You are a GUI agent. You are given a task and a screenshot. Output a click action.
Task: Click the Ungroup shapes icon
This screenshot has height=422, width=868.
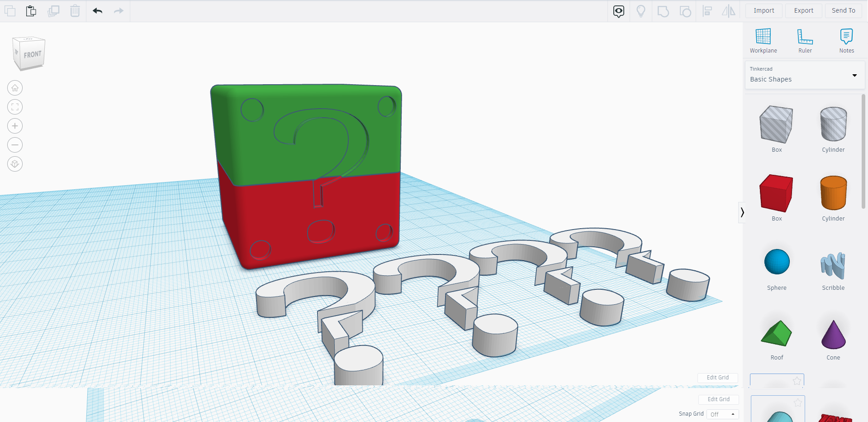tap(685, 11)
